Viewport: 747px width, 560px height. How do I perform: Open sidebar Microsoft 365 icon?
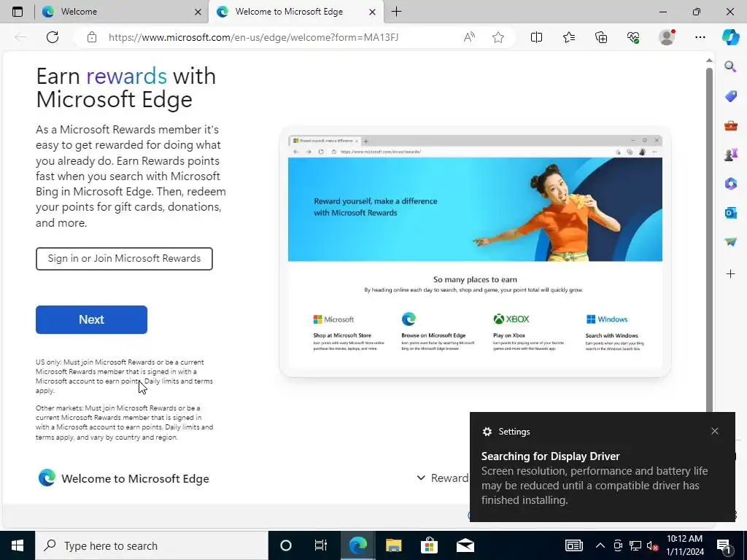pos(731,184)
